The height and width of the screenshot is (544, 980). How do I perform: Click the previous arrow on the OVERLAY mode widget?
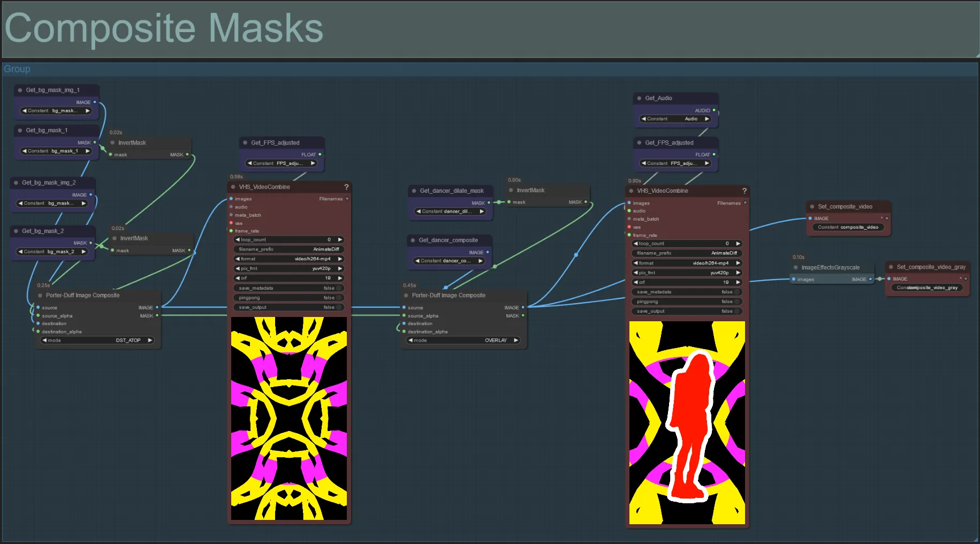[x=410, y=340]
